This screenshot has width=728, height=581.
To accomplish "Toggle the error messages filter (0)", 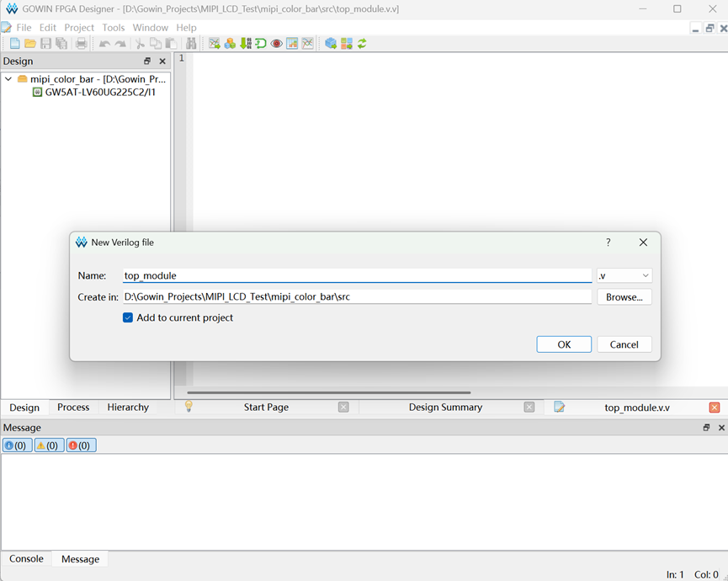I will pyautogui.click(x=82, y=445).
